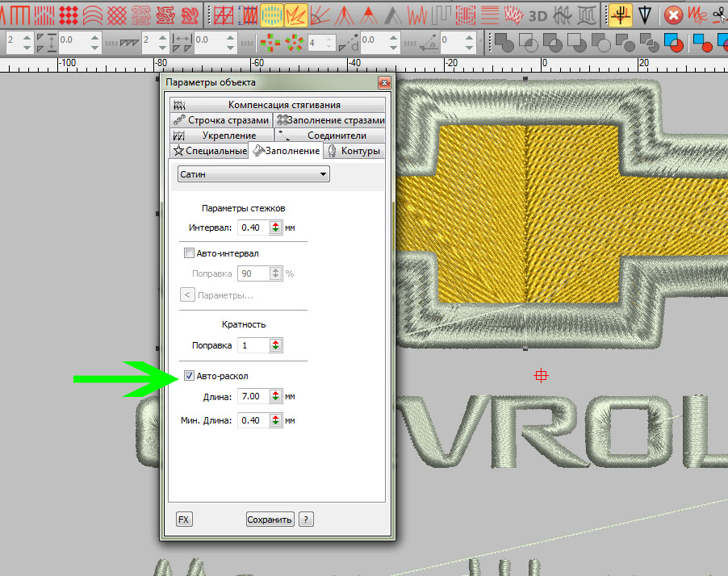
Task: Switch to the Компенсация стягивания tab
Action: [277, 105]
